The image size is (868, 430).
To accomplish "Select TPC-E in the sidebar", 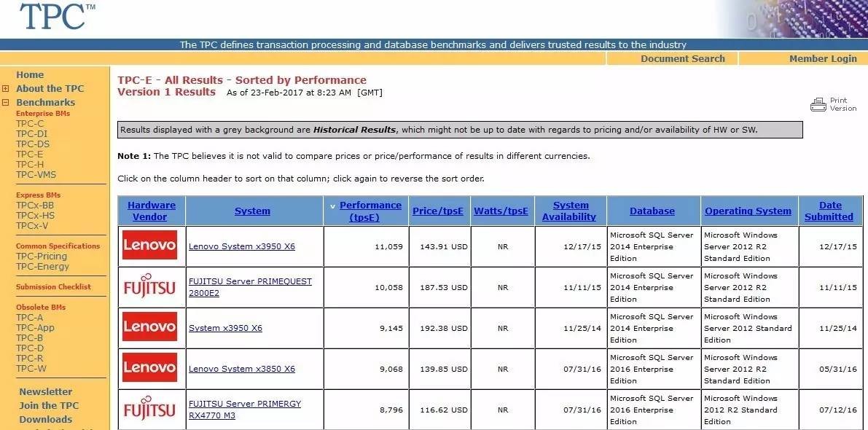I will tap(29, 155).
